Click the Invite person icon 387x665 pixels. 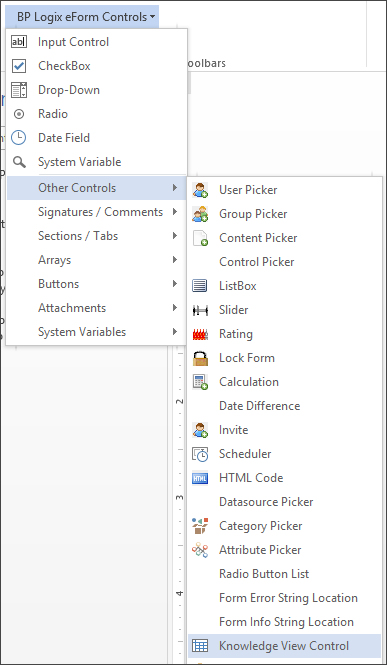(x=200, y=430)
